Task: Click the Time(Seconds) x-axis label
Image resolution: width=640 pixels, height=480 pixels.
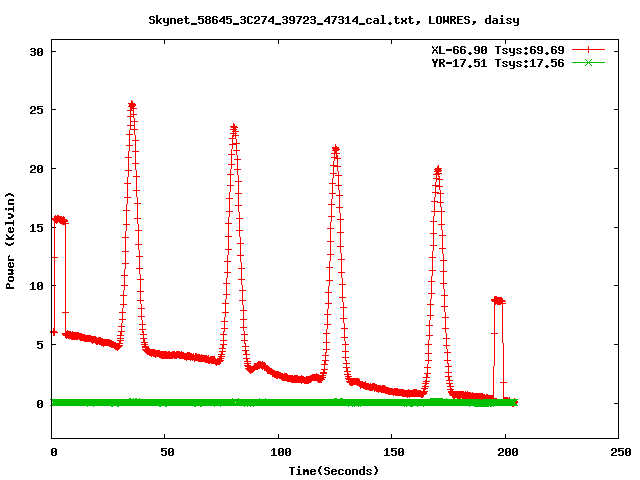Action: (334, 471)
